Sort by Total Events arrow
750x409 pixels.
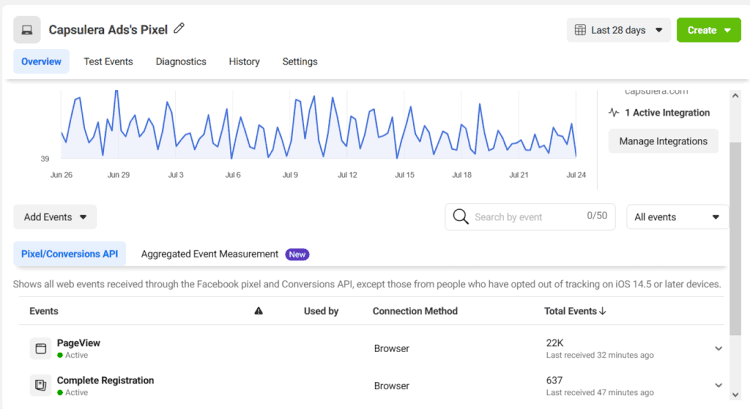click(603, 311)
